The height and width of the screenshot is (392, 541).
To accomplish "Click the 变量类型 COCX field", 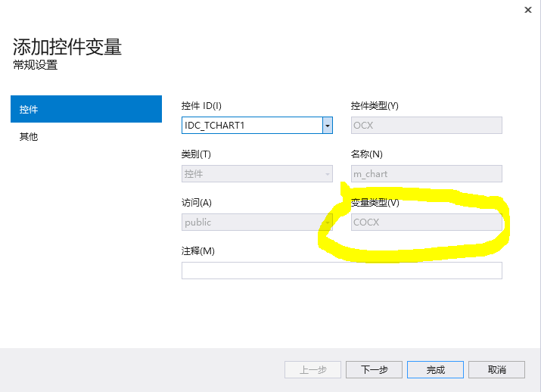I will tap(427, 222).
